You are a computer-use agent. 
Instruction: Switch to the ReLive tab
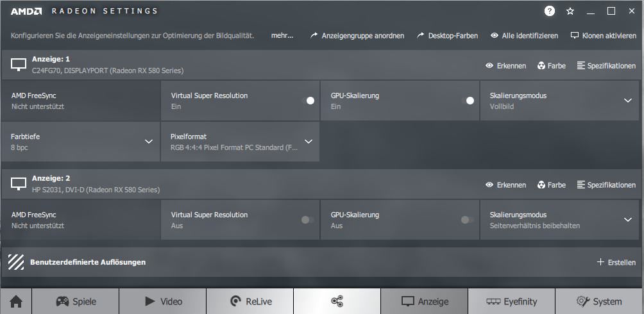click(250, 302)
